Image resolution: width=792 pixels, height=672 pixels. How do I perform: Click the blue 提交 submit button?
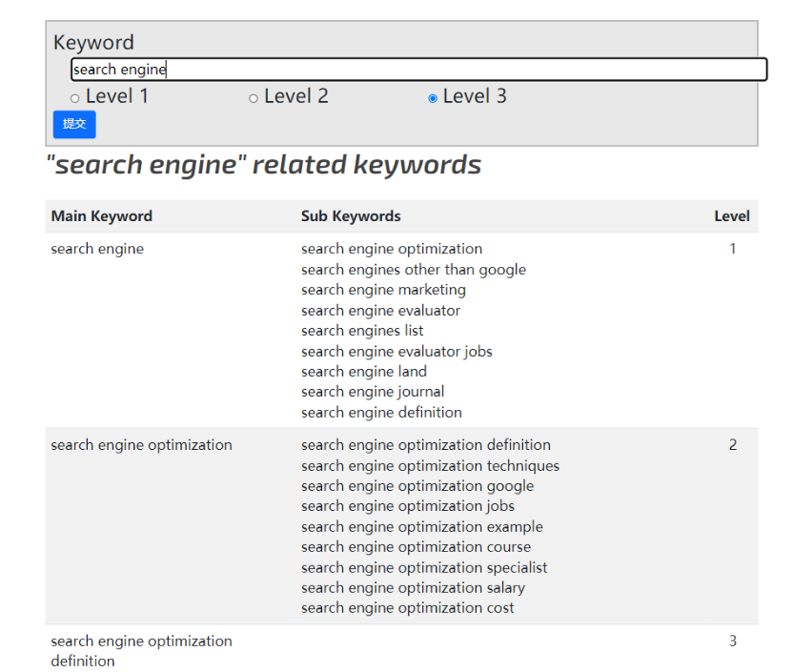coord(74,124)
